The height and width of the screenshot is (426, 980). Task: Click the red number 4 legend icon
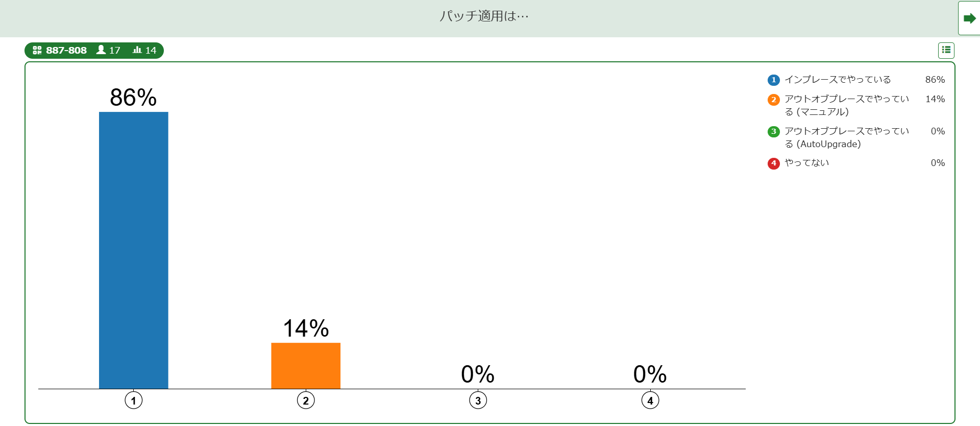(773, 163)
